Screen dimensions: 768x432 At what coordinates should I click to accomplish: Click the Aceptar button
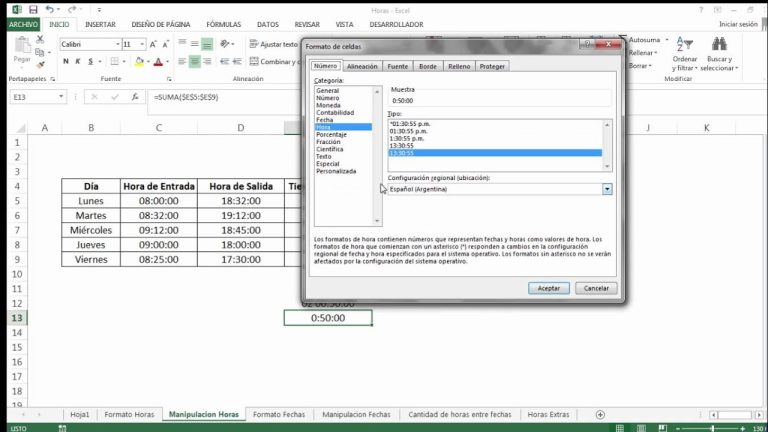(549, 288)
